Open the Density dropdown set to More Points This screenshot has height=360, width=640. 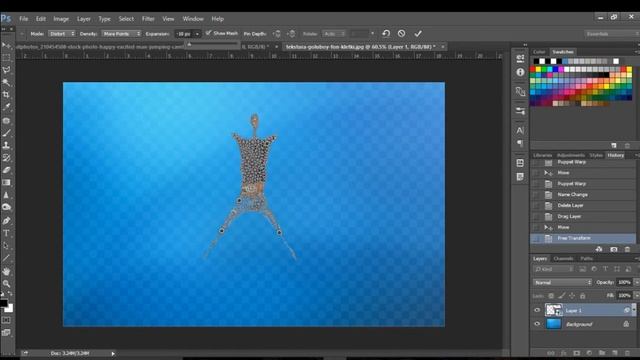121,33
